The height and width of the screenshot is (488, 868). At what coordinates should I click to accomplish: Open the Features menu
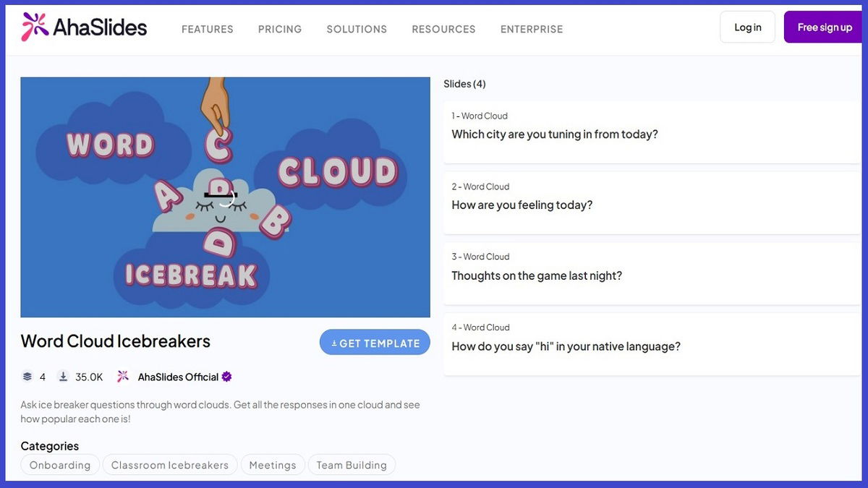207,30
